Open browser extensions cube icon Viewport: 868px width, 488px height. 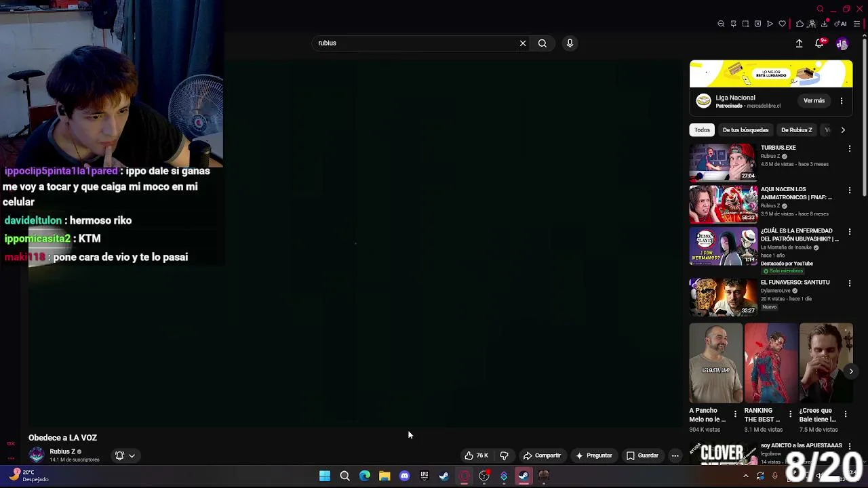[x=800, y=24]
